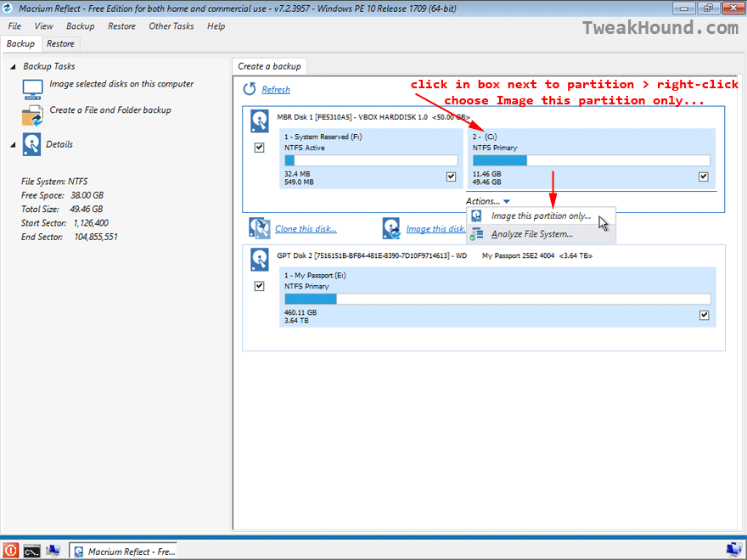Click the 460.11 GB used size text

pos(300,312)
